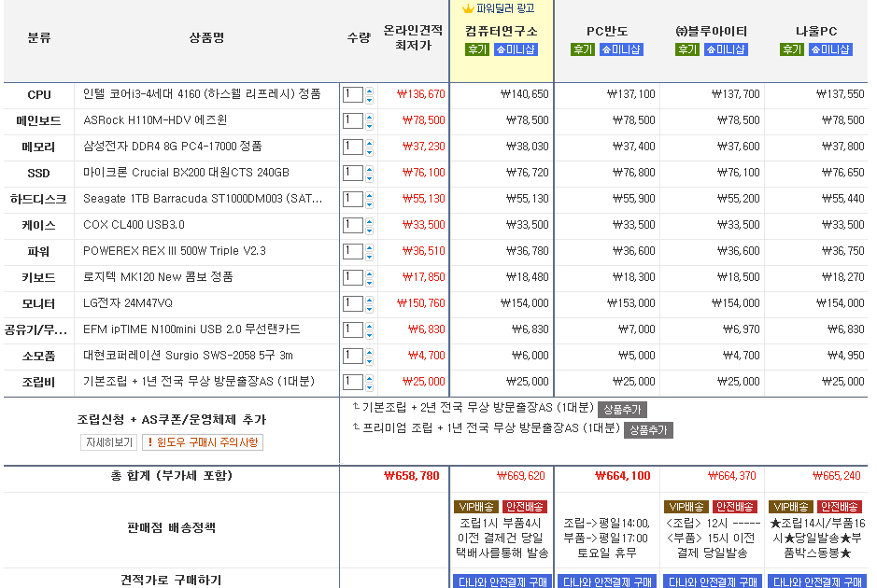Click the 안전배송 badge in 나울PC column
The height and width of the screenshot is (588, 877).
(x=840, y=506)
